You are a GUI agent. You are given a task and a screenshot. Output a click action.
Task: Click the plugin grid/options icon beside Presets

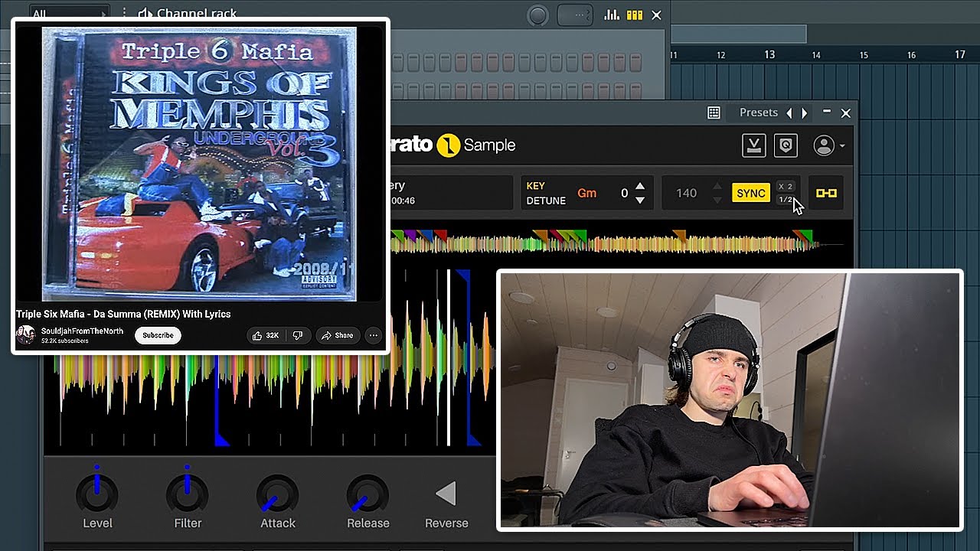pyautogui.click(x=714, y=112)
